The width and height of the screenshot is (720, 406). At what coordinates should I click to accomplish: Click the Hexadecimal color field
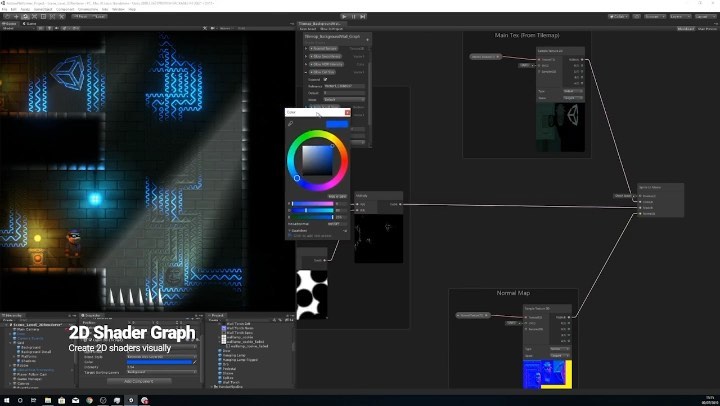pyautogui.click(x=336, y=224)
